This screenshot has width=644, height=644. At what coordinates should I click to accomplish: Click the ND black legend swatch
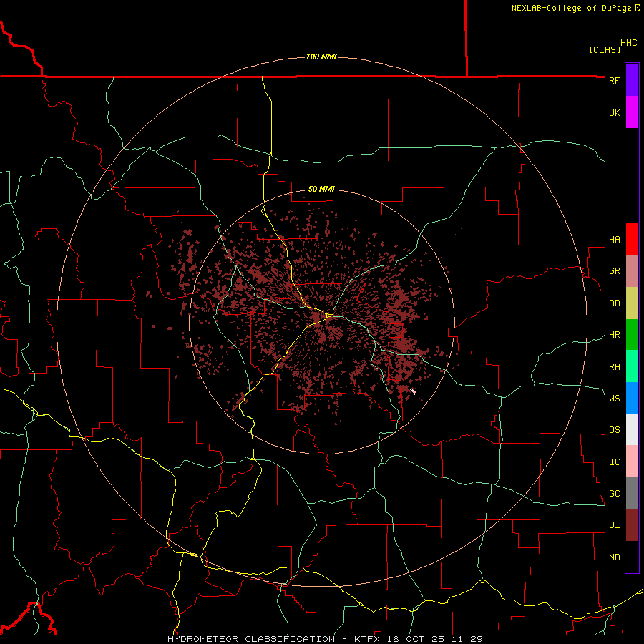point(632,557)
